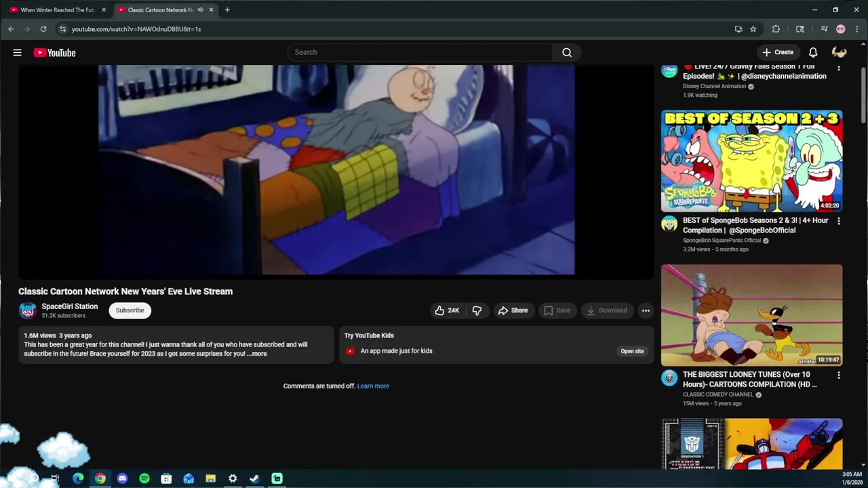Open the Microsoft Store taskbar icon

click(x=166, y=479)
